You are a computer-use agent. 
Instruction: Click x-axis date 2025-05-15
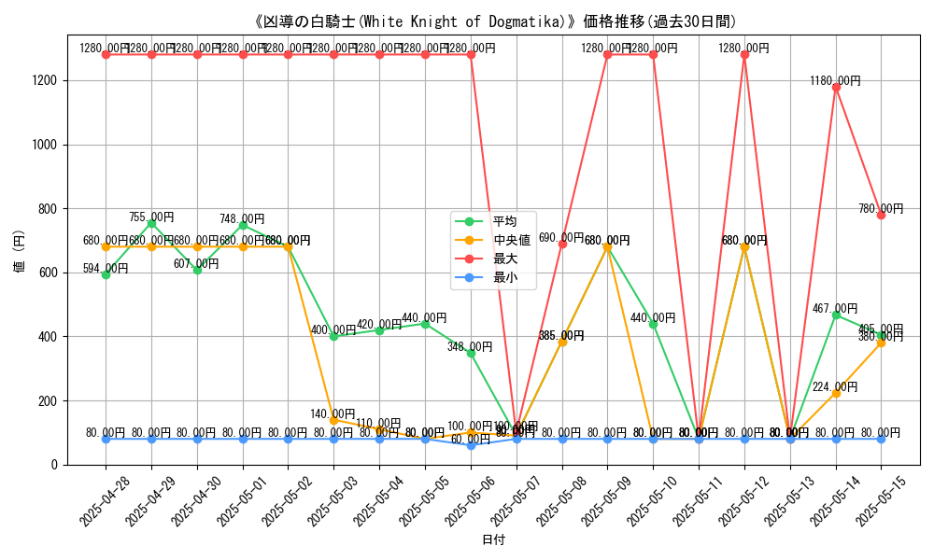(881, 501)
